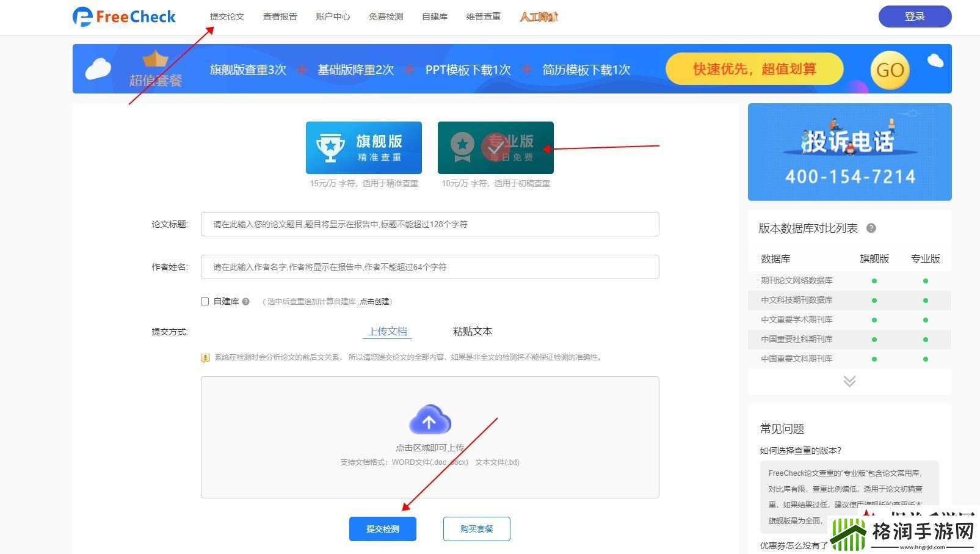Image resolution: width=980 pixels, height=554 pixels.
Task: Click the 论文标题 input field
Action: (429, 224)
